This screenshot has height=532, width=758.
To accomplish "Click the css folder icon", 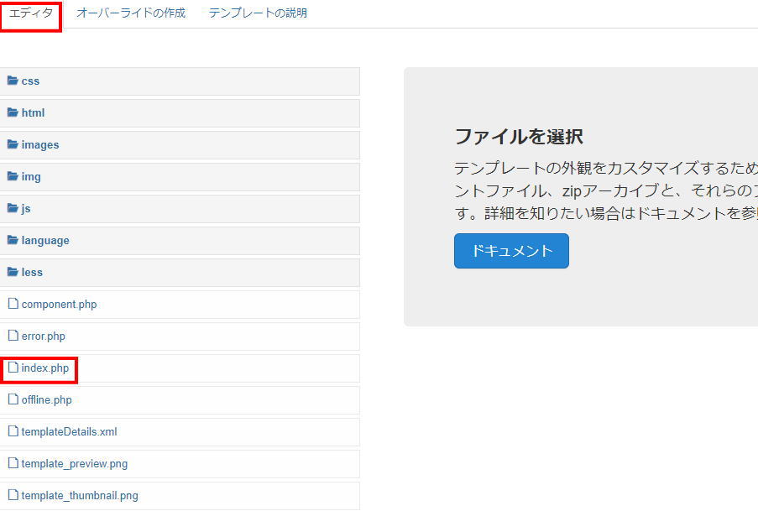I will (x=13, y=81).
